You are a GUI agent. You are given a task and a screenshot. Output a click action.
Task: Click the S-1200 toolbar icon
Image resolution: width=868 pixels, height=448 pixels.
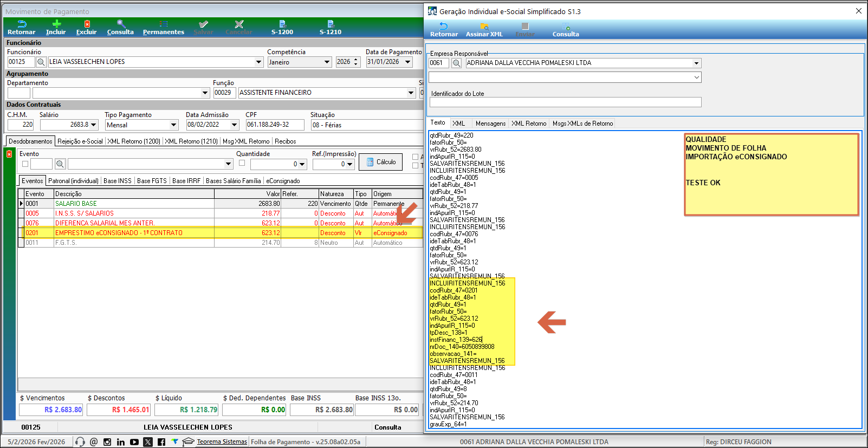point(282,25)
